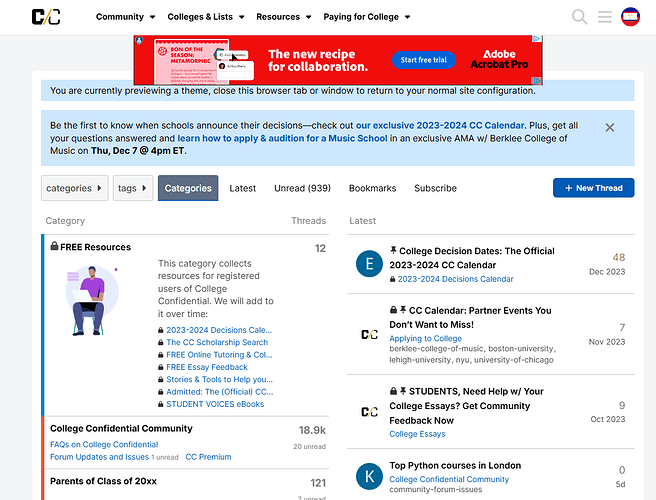Open Top Python courses in London thread
The height and width of the screenshot is (500, 656).
click(x=455, y=466)
